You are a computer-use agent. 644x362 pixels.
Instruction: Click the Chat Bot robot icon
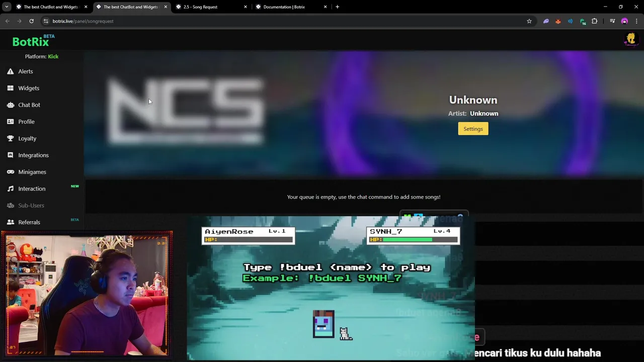click(x=10, y=105)
